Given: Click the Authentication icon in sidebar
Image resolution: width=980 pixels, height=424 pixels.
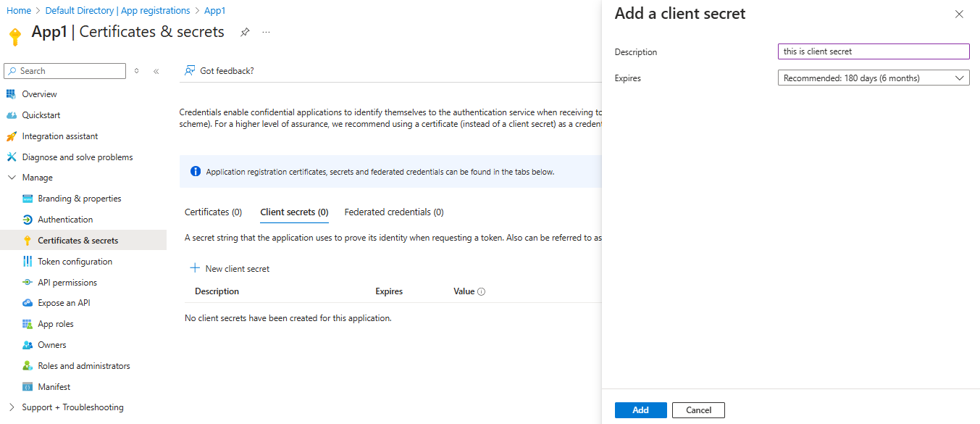Looking at the screenshot, I should 28,220.
